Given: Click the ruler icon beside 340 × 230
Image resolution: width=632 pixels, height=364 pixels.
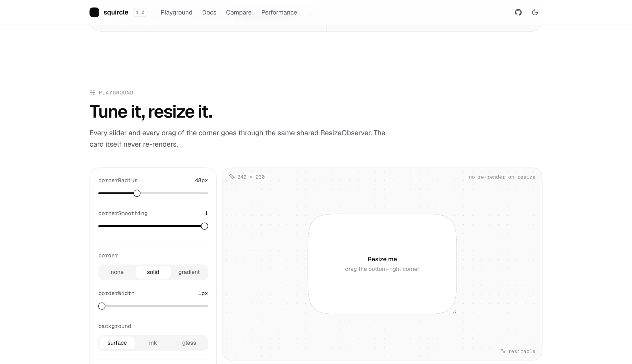Looking at the screenshot, I should (232, 177).
